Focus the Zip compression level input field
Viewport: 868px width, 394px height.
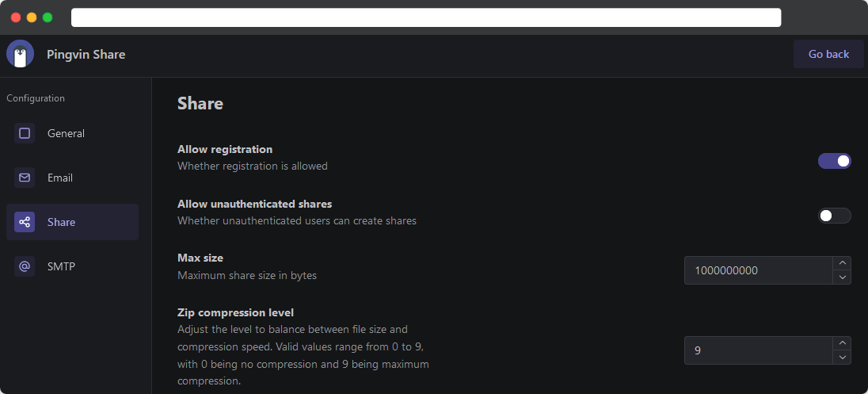(x=759, y=350)
